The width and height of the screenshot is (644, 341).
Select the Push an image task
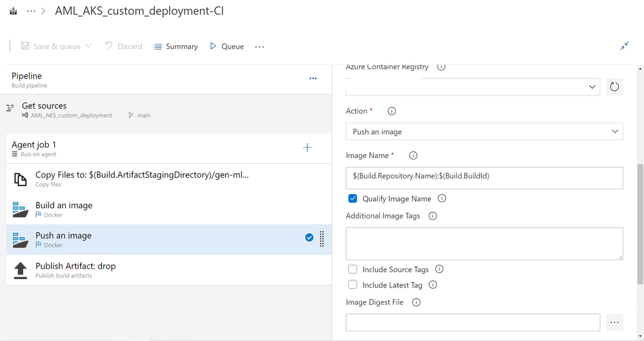tap(169, 240)
